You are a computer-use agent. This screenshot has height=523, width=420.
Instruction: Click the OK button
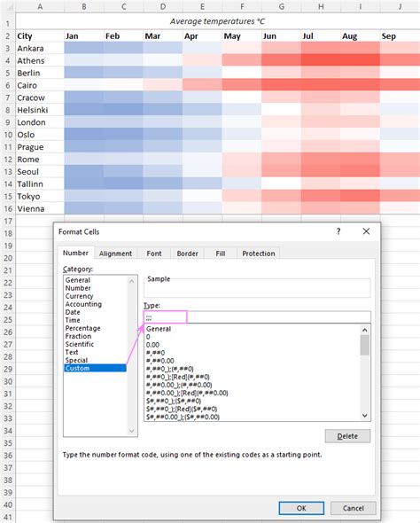pos(301,508)
